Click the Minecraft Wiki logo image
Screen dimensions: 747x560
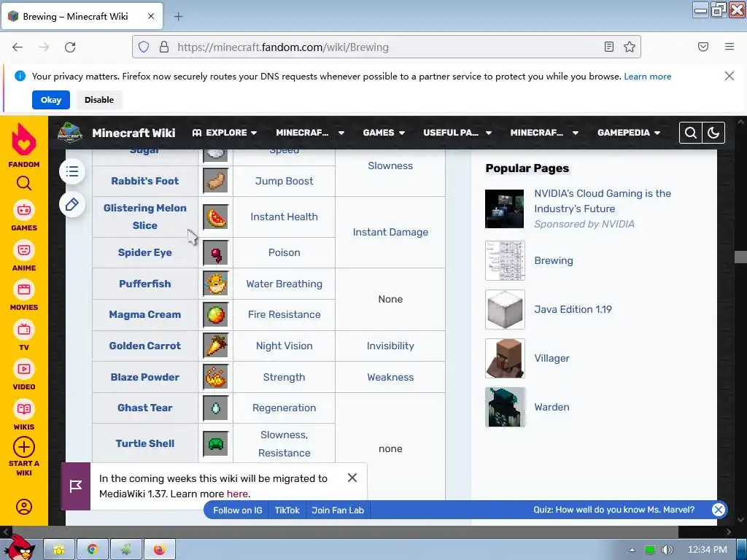coord(70,133)
